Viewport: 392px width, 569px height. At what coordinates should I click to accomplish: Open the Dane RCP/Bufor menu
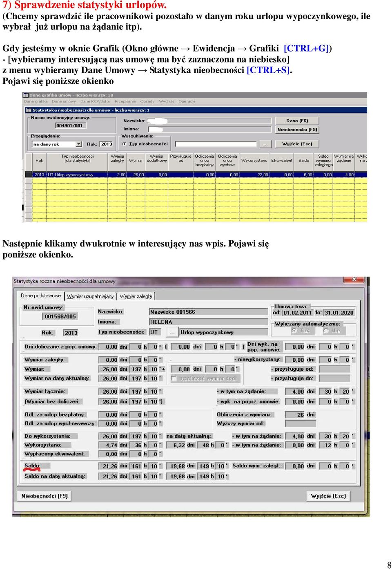point(95,101)
